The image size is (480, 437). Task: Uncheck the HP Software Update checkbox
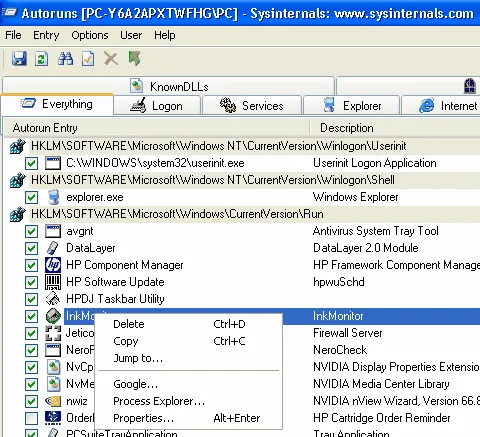click(32, 282)
